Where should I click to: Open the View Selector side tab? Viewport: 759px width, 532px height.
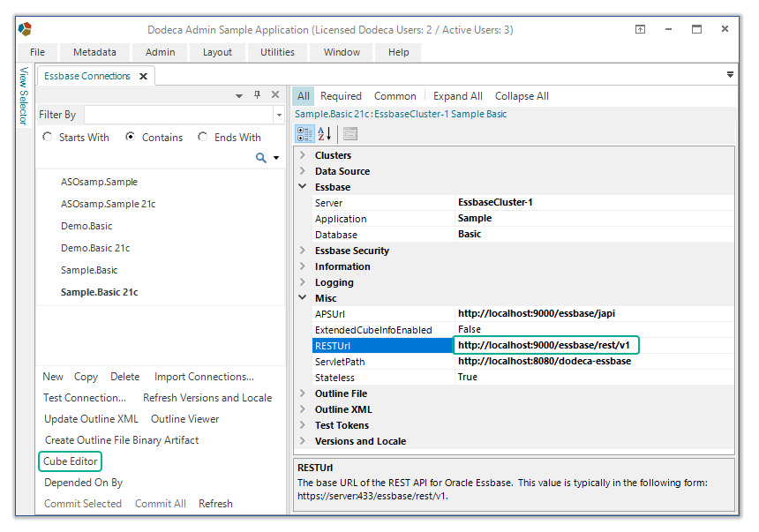pos(24,96)
